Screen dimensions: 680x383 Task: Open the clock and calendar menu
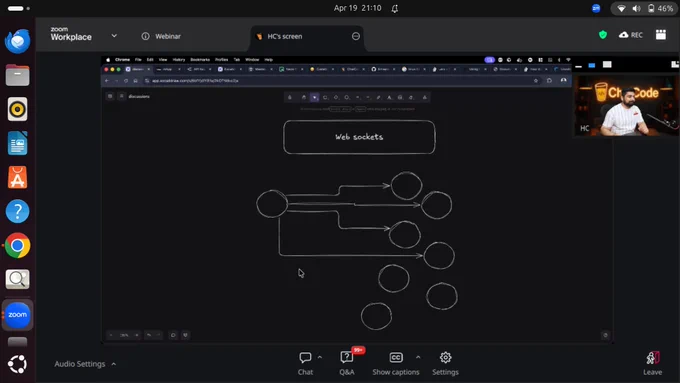click(357, 8)
